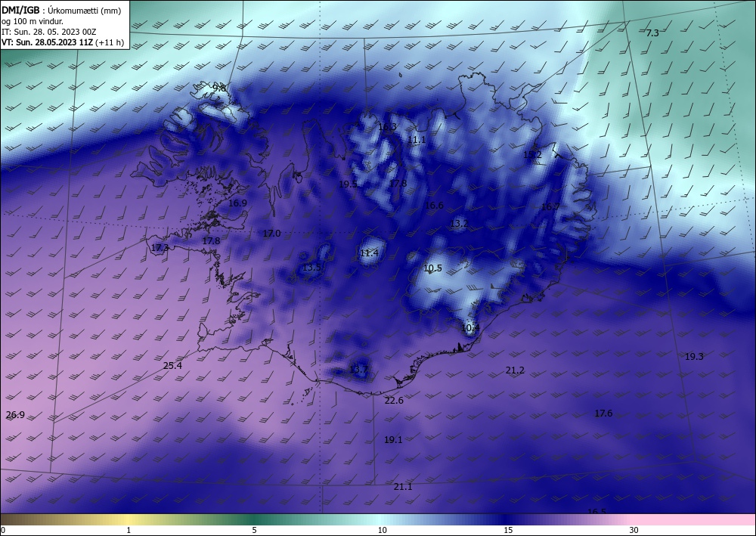Click the colour scale label 1
The image size is (756, 536).
[129, 530]
